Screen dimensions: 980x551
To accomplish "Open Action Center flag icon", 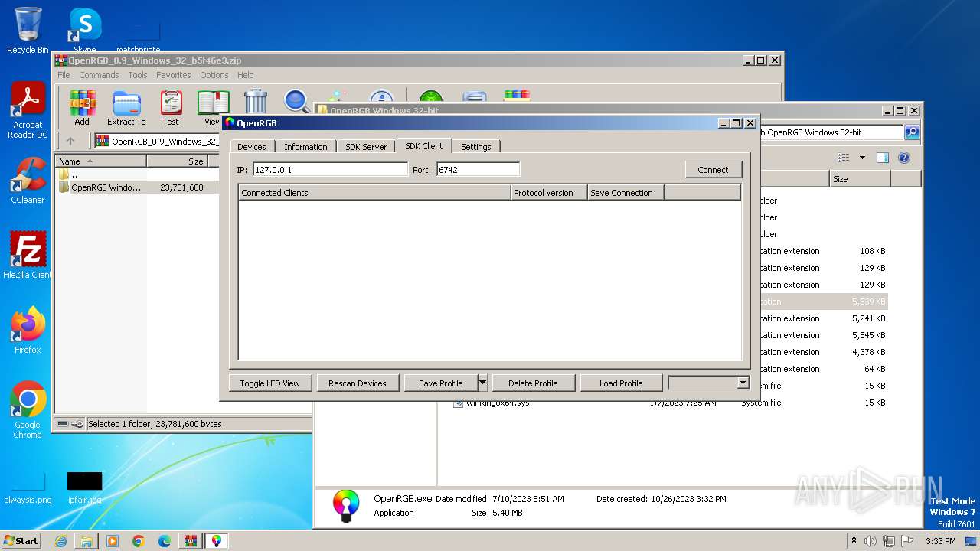I will click(907, 541).
